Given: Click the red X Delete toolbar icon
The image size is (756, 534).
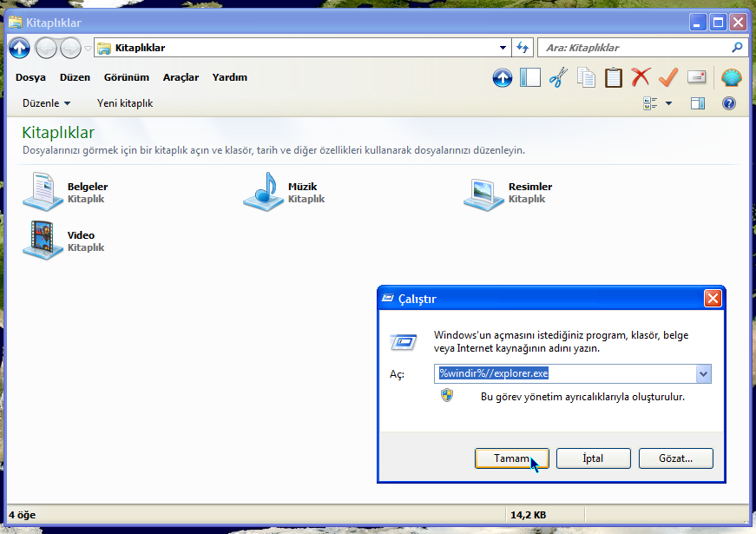Looking at the screenshot, I should point(641,77).
